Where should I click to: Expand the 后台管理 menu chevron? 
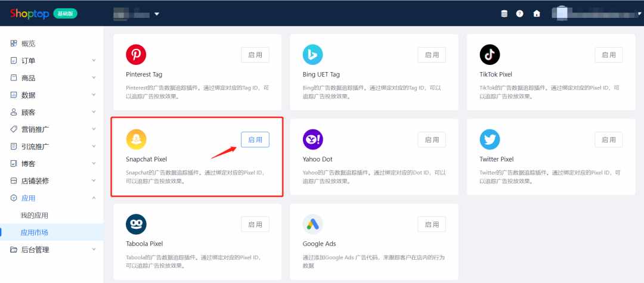(94, 250)
